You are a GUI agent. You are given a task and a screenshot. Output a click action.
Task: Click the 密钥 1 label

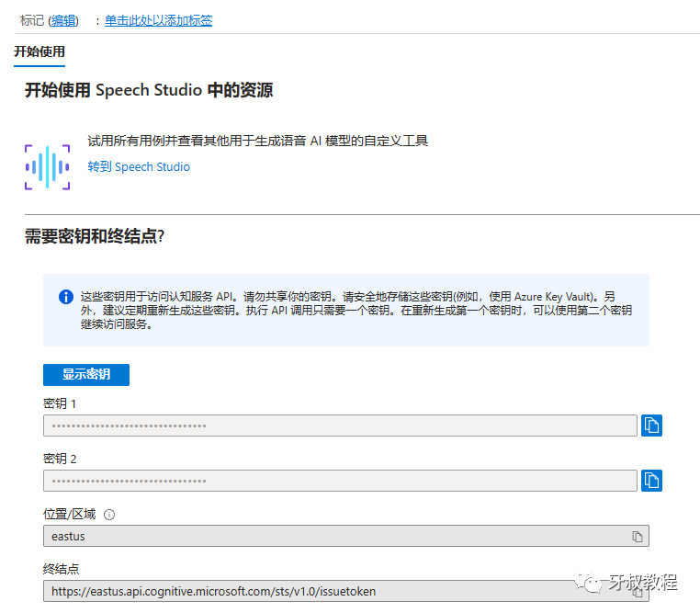tap(60, 403)
